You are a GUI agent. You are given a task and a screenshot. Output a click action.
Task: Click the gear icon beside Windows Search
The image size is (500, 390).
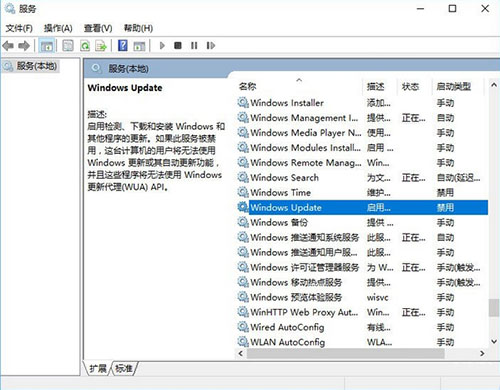point(243,177)
